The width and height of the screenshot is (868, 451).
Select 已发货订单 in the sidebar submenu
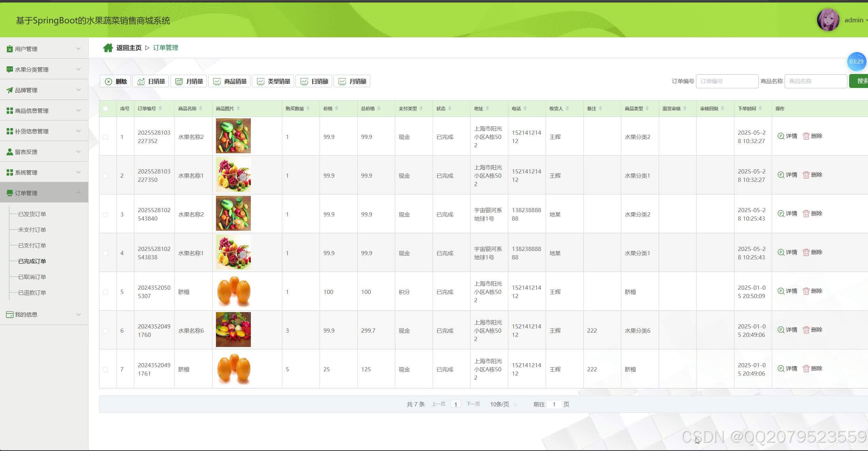coord(32,214)
